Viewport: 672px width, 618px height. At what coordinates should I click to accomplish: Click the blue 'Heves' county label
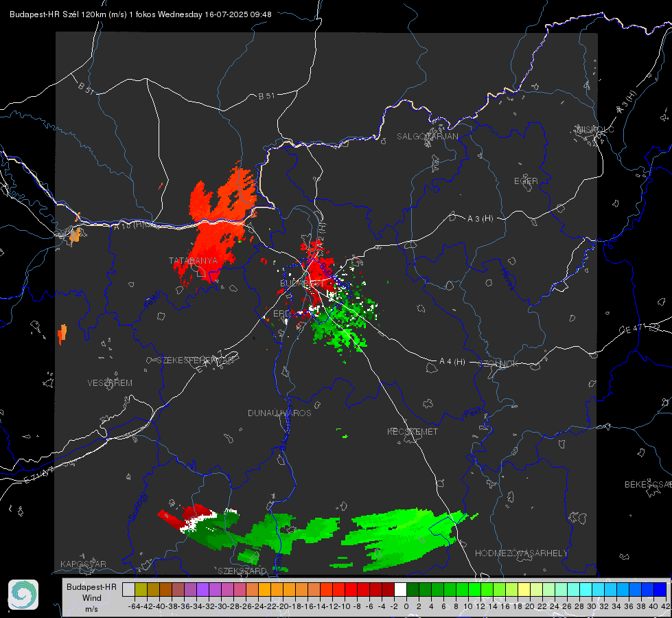(x=508, y=279)
